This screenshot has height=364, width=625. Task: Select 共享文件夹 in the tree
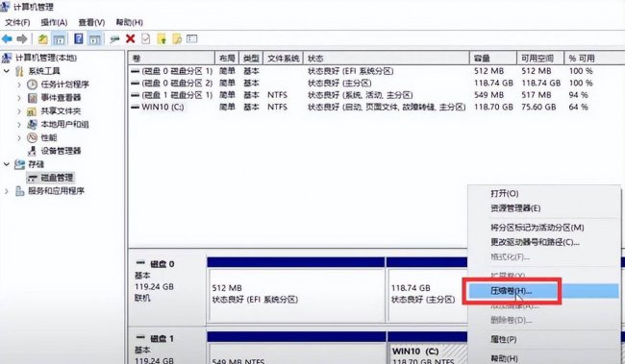click(x=61, y=111)
